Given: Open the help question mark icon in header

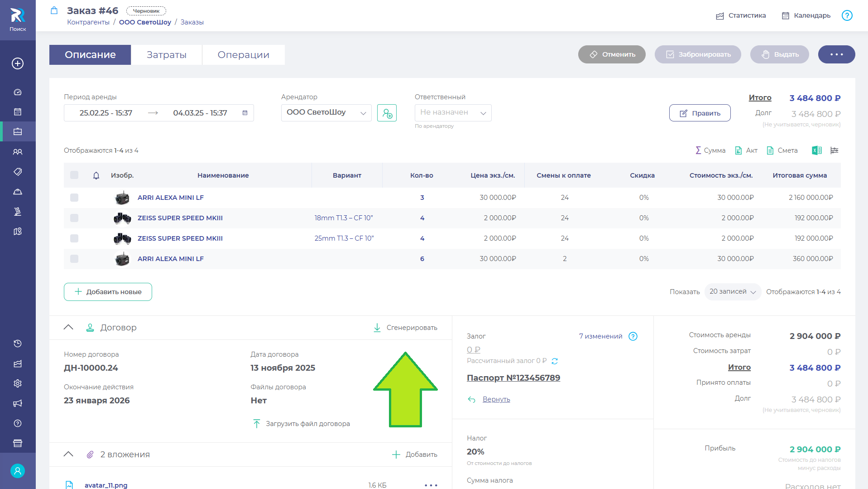Looking at the screenshot, I should 847,15.
